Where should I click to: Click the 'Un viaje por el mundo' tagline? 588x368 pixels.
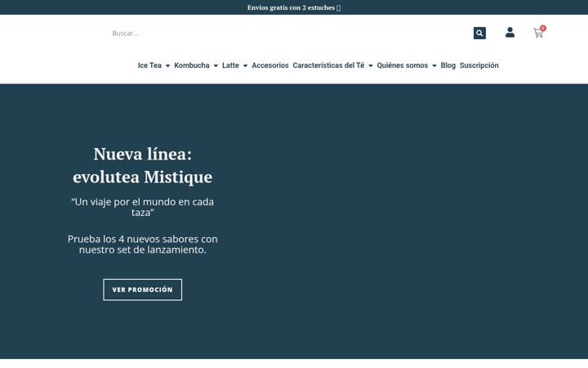coord(142,207)
